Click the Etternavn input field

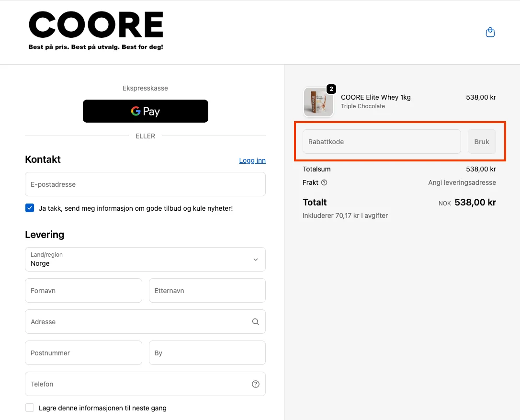pos(207,290)
